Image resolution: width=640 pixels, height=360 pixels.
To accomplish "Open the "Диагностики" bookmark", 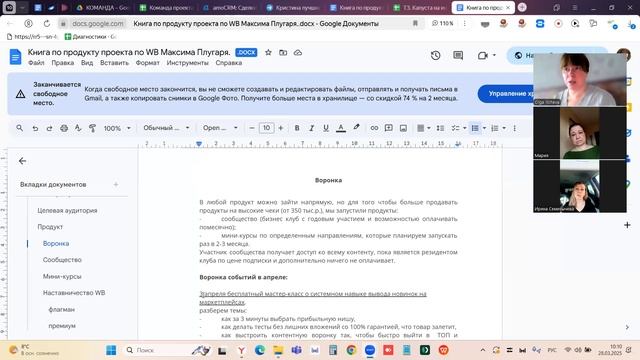I will (x=91, y=37).
